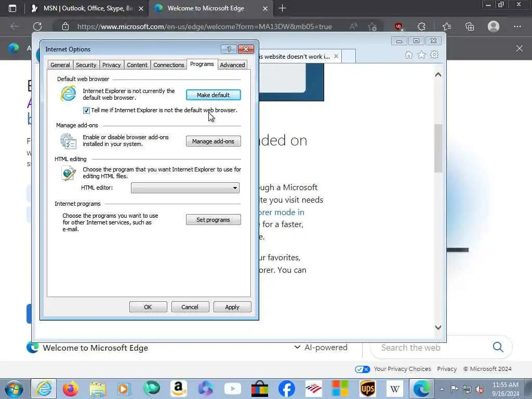This screenshot has width=532, height=399.
Task: Open Internet Explorer tools gear
Action: coord(434,55)
